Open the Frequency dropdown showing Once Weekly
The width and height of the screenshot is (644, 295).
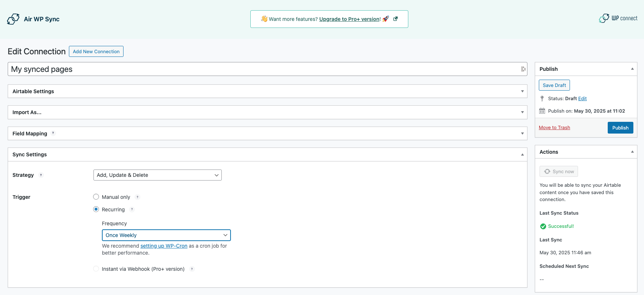click(x=166, y=235)
